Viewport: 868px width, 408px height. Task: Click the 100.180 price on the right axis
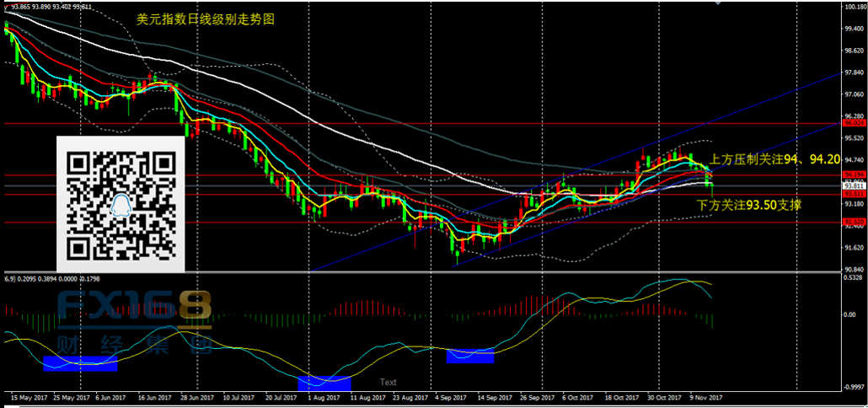click(854, 7)
